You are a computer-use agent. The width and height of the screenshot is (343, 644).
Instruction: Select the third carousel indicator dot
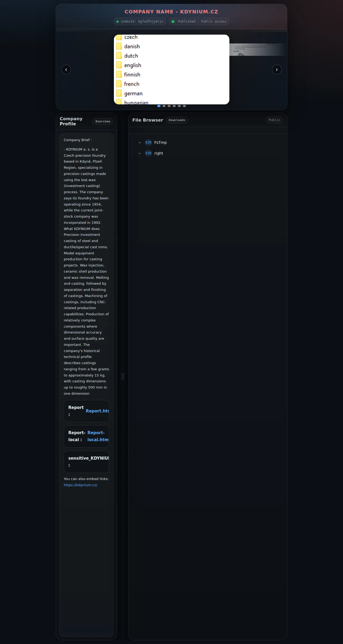click(x=169, y=106)
